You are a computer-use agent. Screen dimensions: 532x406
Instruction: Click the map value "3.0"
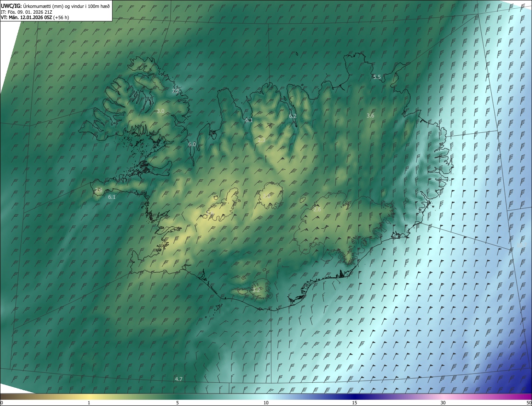pyautogui.click(x=161, y=111)
